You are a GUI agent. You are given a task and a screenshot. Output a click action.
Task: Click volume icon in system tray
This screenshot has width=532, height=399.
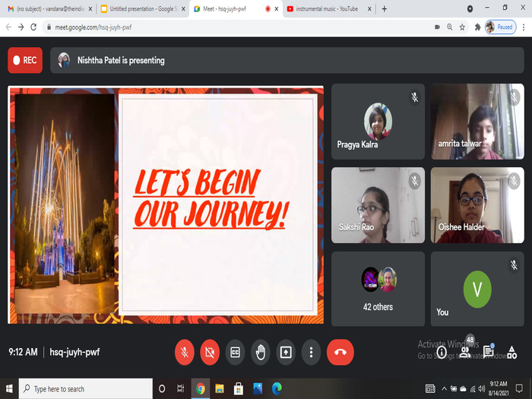click(481, 389)
